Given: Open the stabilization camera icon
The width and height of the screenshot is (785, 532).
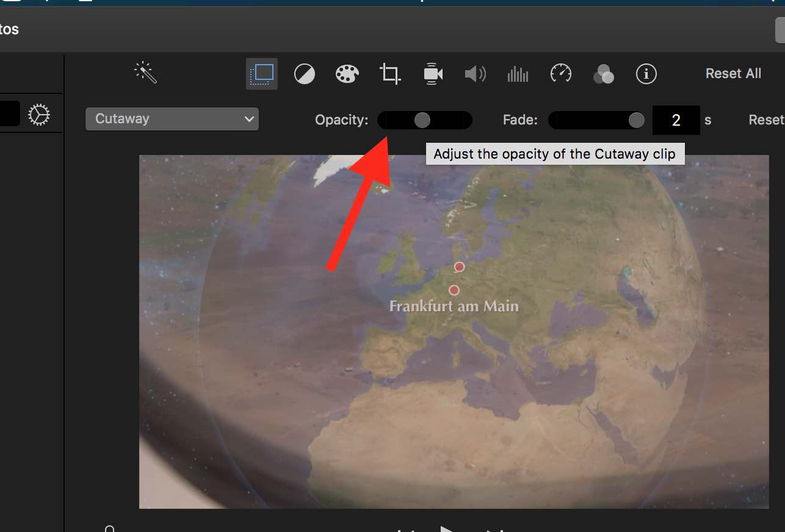Looking at the screenshot, I should (433, 74).
